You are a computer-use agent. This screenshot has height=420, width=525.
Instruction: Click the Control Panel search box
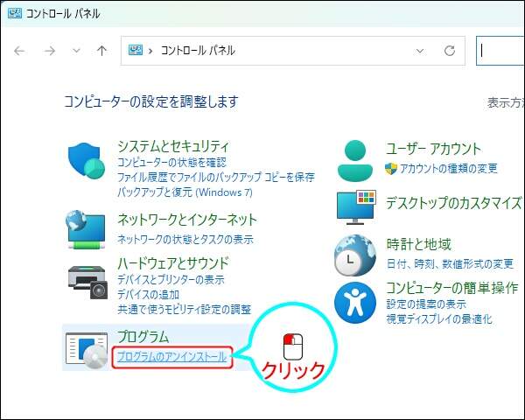tap(500, 51)
